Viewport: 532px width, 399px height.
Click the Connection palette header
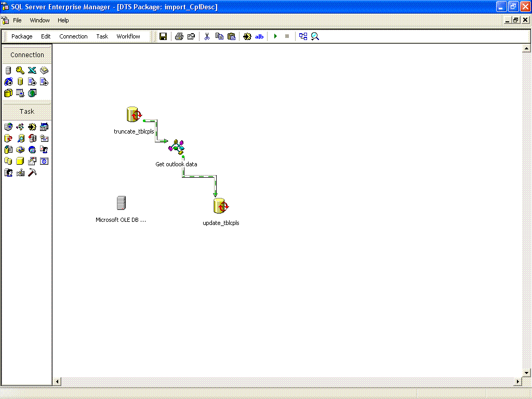pyautogui.click(x=27, y=55)
